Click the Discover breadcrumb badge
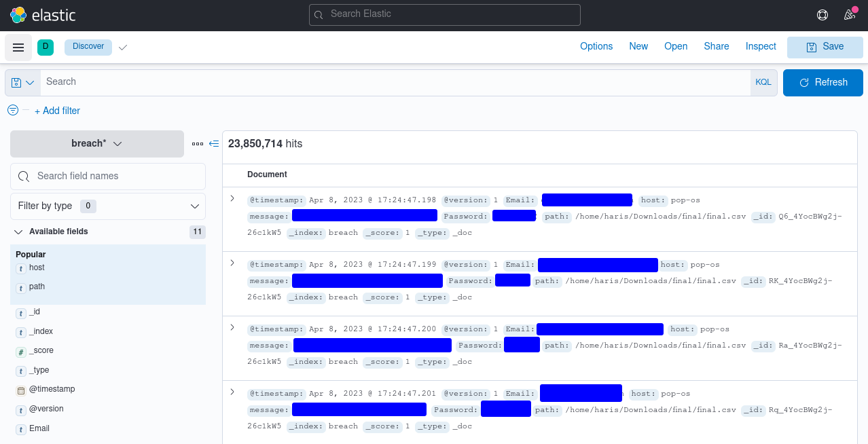868x444 pixels. point(88,47)
